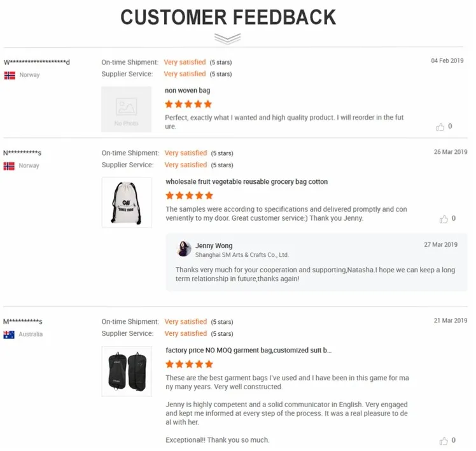The width and height of the screenshot is (476, 451).
Task: Click the Australia flag icon
Action: [10, 335]
